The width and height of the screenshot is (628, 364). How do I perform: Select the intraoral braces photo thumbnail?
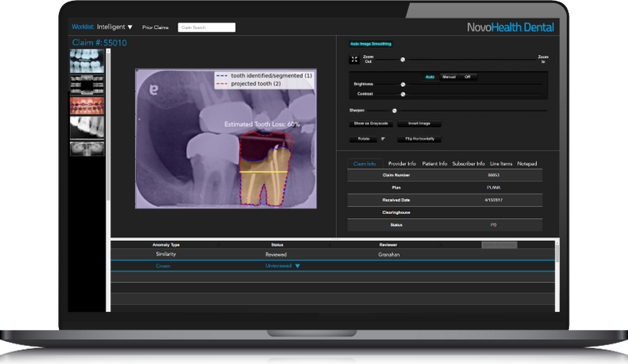click(87, 106)
